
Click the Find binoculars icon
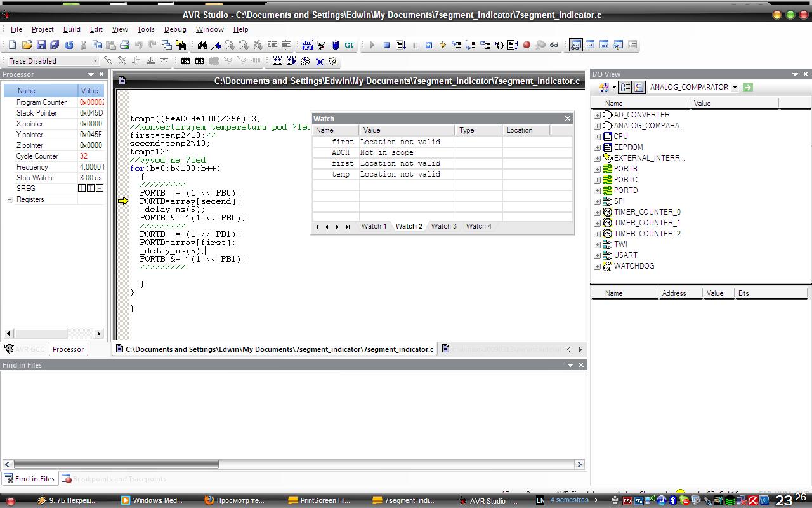coord(202,45)
